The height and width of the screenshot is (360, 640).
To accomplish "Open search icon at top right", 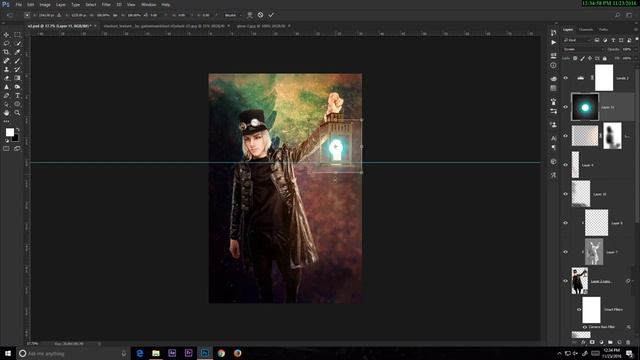I will [618, 15].
